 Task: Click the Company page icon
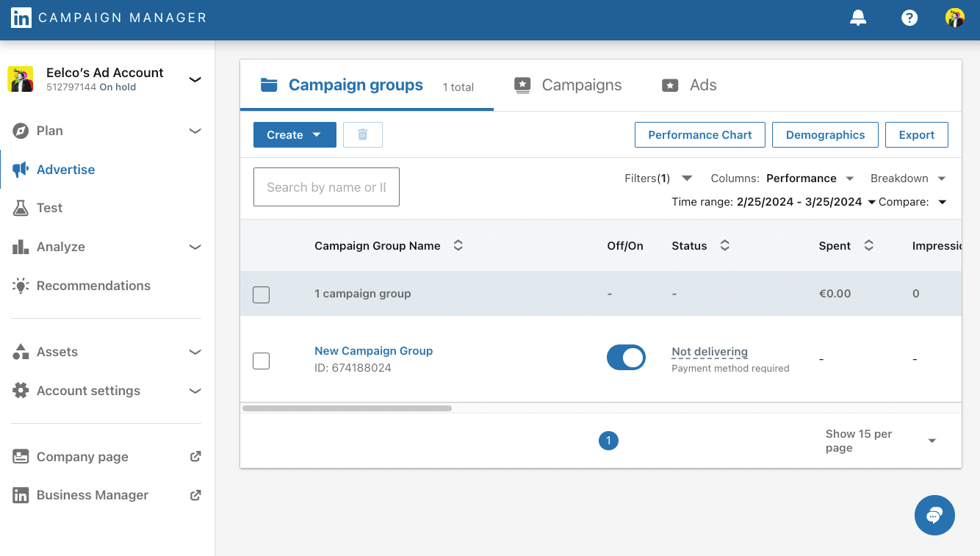click(x=21, y=457)
